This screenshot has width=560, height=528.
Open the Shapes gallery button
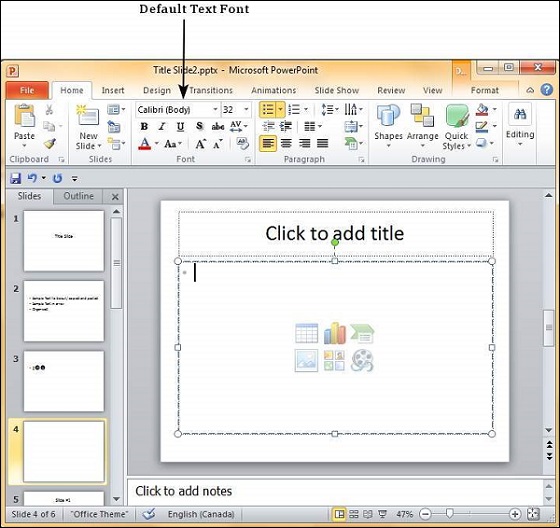click(x=388, y=126)
